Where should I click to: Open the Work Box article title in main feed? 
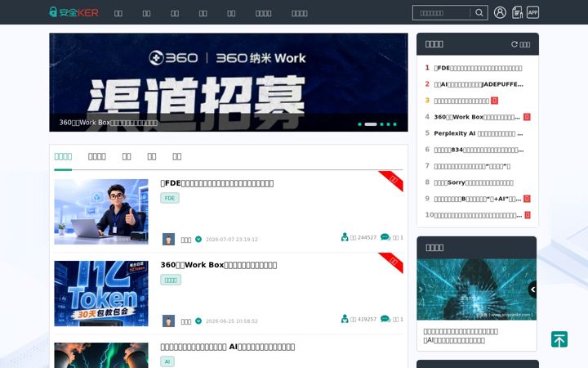(219, 265)
